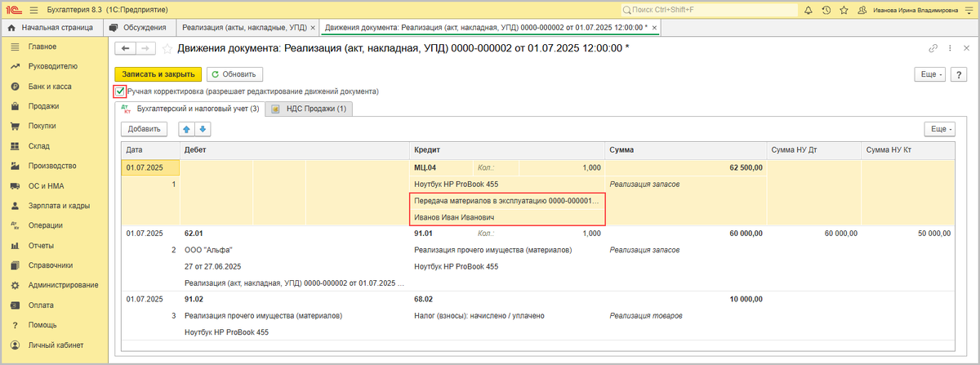This screenshot has height=365, width=980.
Task: Open the Склад section
Action: click(x=39, y=146)
